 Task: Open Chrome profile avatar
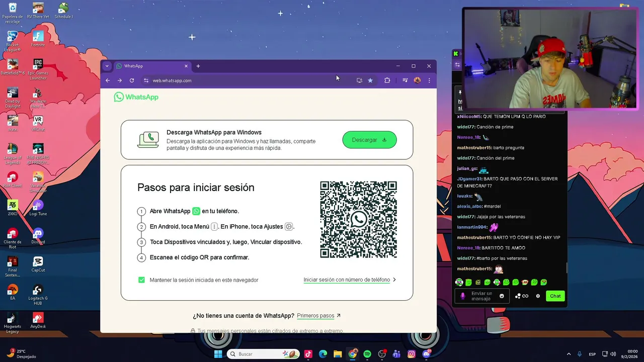click(417, 80)
